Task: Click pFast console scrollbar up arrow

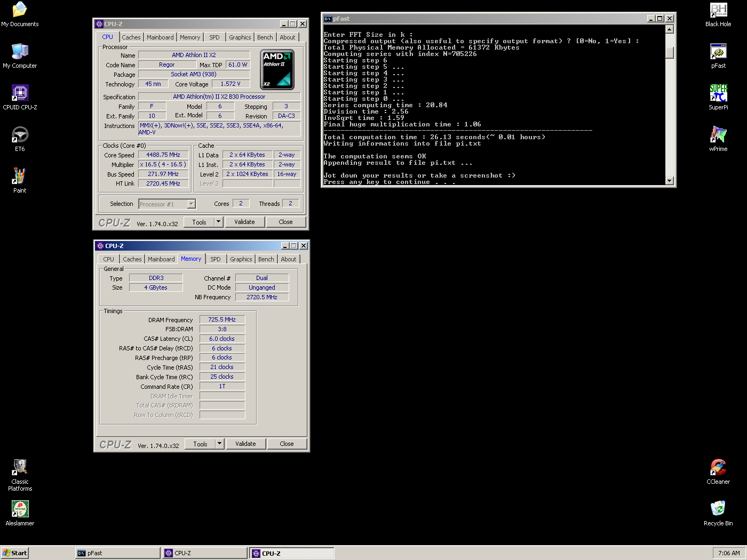Action: click(670, 29)
